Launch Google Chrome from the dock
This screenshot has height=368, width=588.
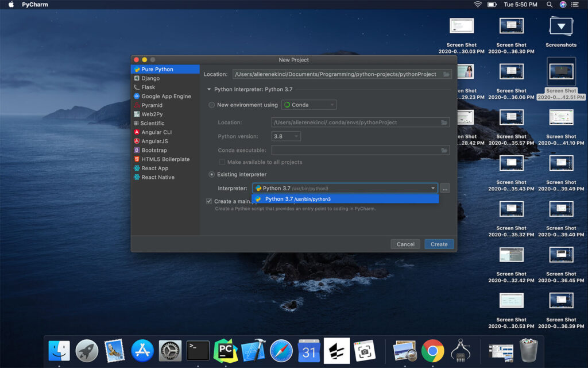pos(433,351)
